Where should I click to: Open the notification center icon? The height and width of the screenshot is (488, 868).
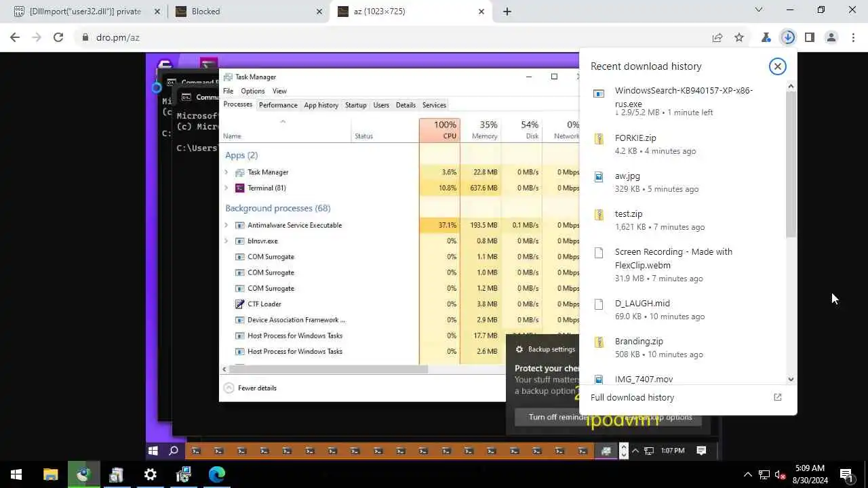(846, 474)
